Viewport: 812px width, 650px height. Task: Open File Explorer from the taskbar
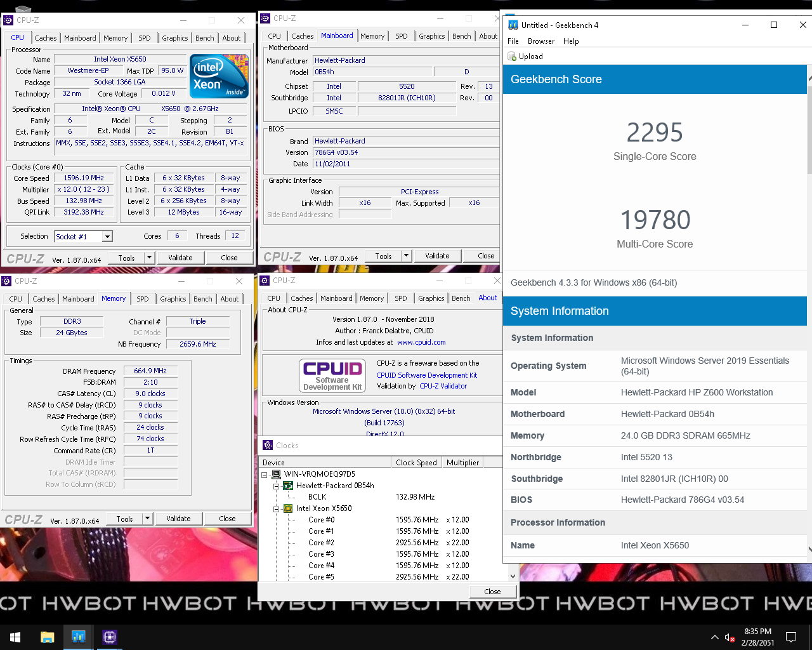point(48,637)
